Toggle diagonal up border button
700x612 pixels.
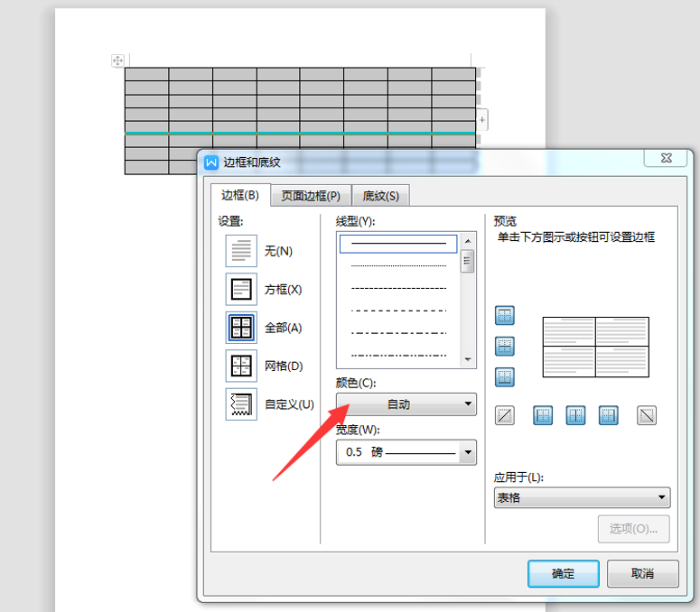(x=505, y=415)
